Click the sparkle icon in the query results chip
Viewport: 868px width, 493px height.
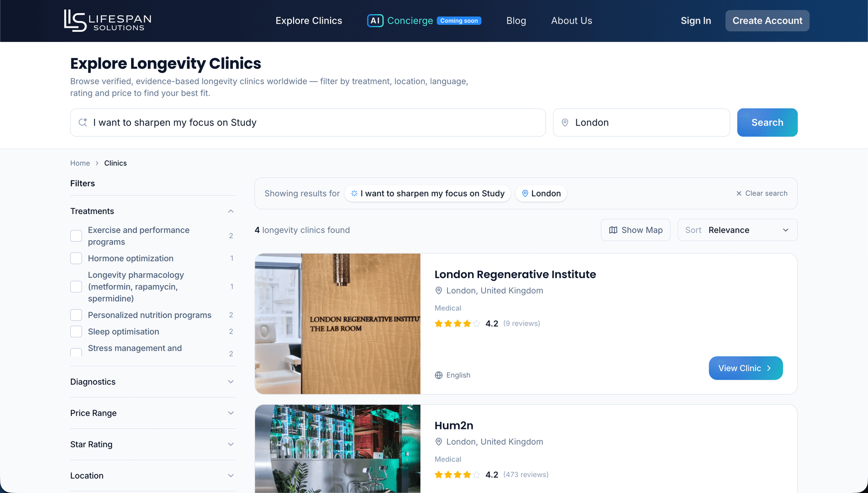[x=354, y=194]
